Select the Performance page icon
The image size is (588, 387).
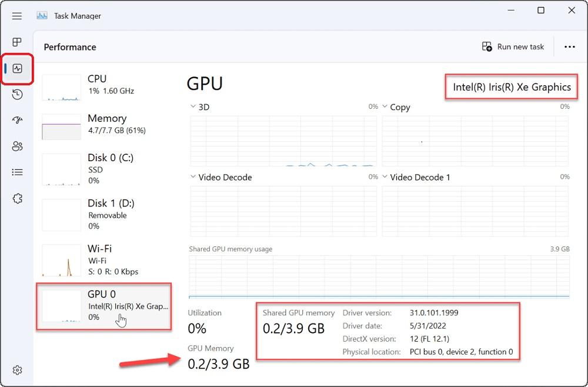point(17,68)
